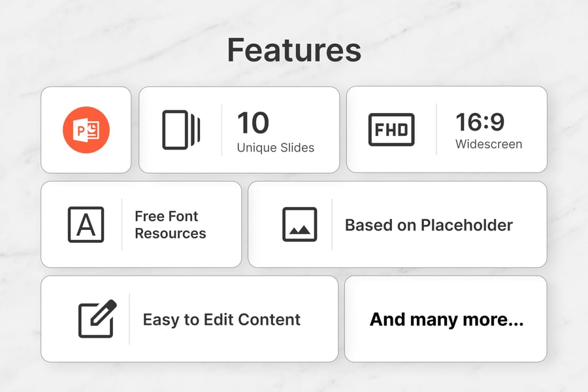Viewport: 588px width, 392px height.
Task: Click the divider line beside the pencil icon
Action: (129, 319)
